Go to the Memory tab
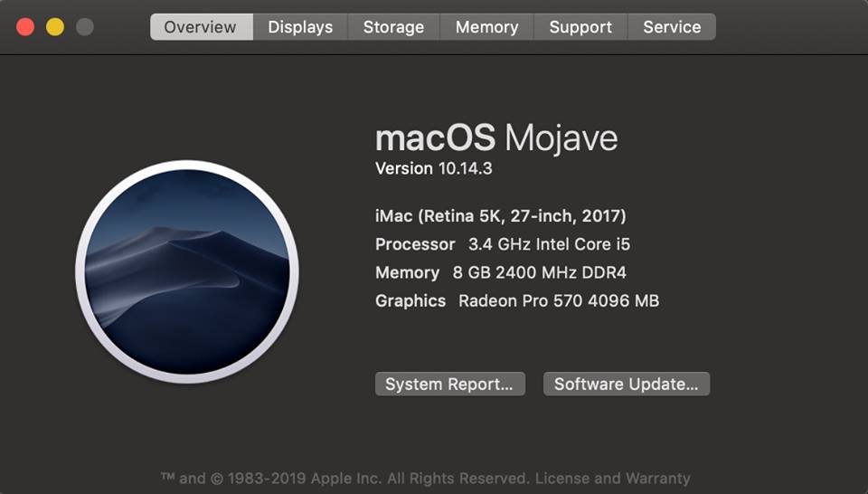 pyautogui.click(x=487, y=26)
